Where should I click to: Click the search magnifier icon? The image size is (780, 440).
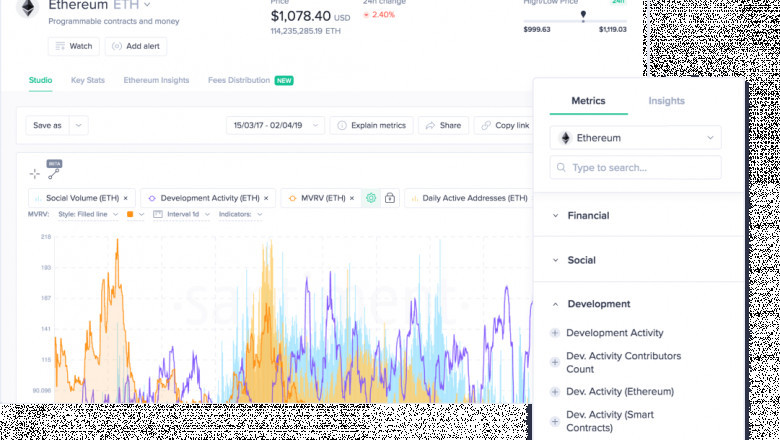coord(561,168)
